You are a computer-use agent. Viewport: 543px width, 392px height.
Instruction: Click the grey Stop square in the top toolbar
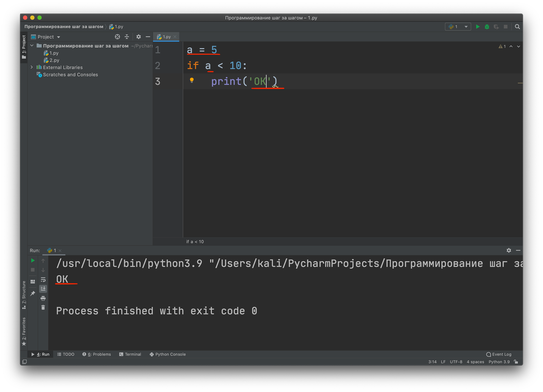coord(506,27)
